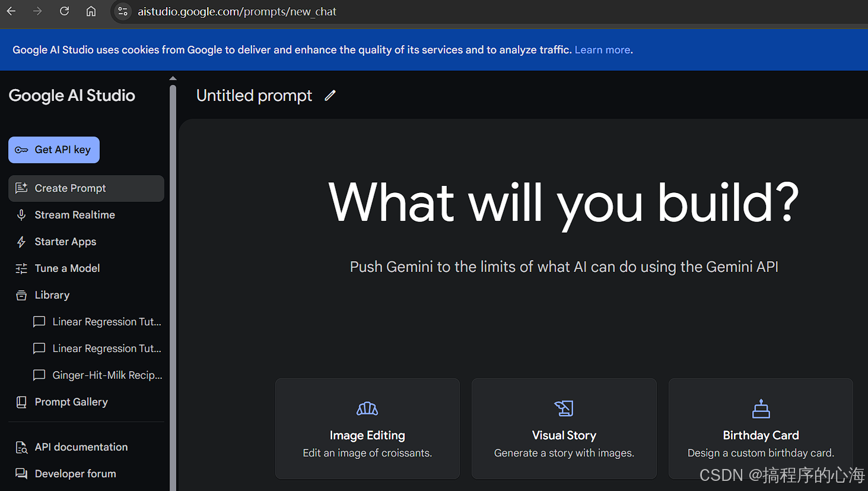Click Generate a story with images text
This screenshot has height=491, width=868.
click(x=564, y=453)
